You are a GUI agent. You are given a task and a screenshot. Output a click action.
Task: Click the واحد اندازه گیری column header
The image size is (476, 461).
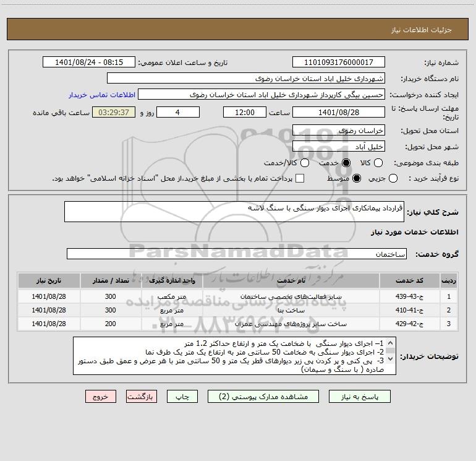[172, 280]
